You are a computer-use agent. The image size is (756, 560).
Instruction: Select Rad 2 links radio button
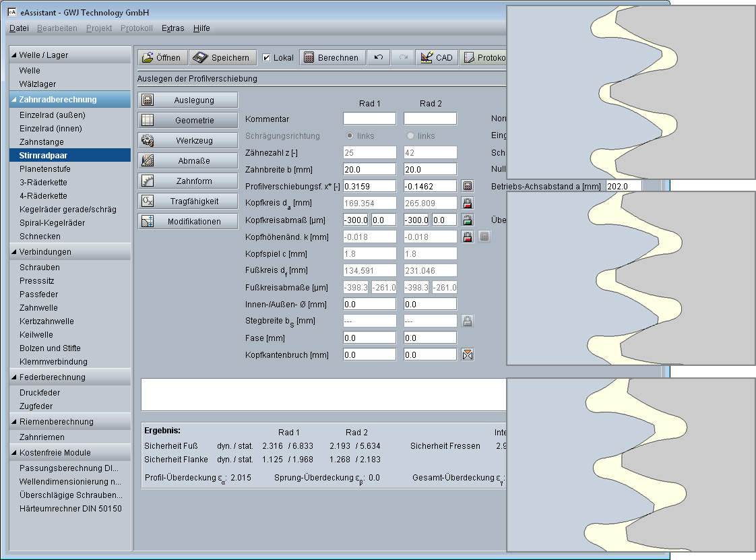point(411,136)
